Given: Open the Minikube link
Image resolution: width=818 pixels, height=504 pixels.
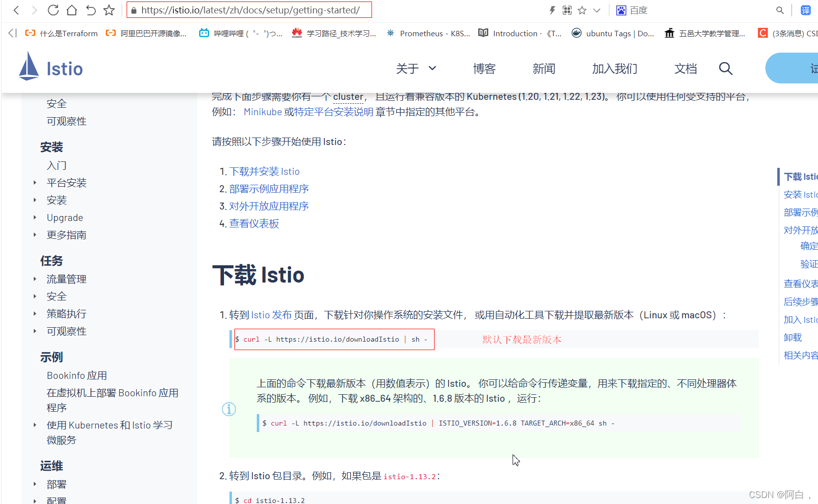Looking at the screenshot, I should coord(263,112).
